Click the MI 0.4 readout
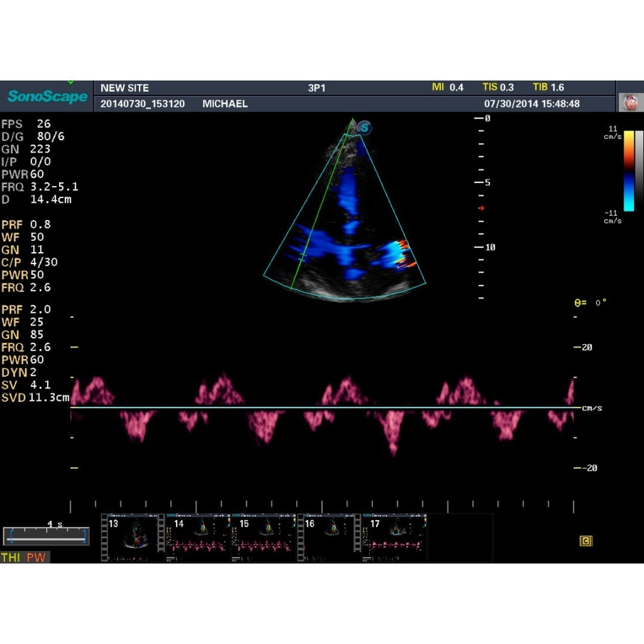This screenshot has width=644, height=644. pos(447,88)
